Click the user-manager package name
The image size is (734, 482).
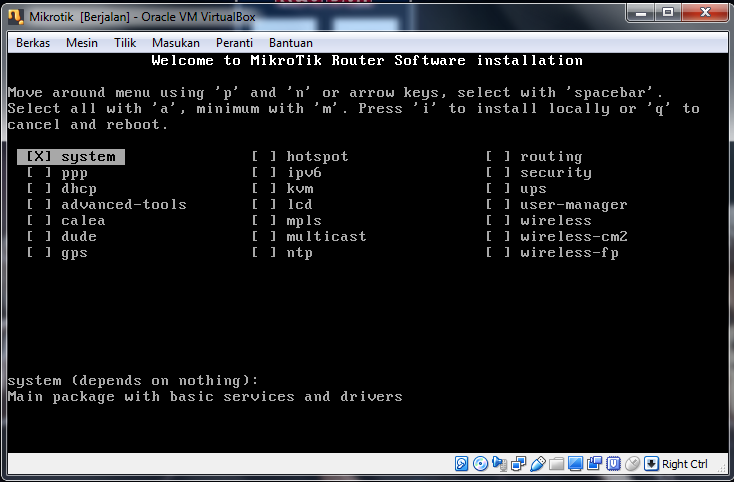(x=574, y=205)
